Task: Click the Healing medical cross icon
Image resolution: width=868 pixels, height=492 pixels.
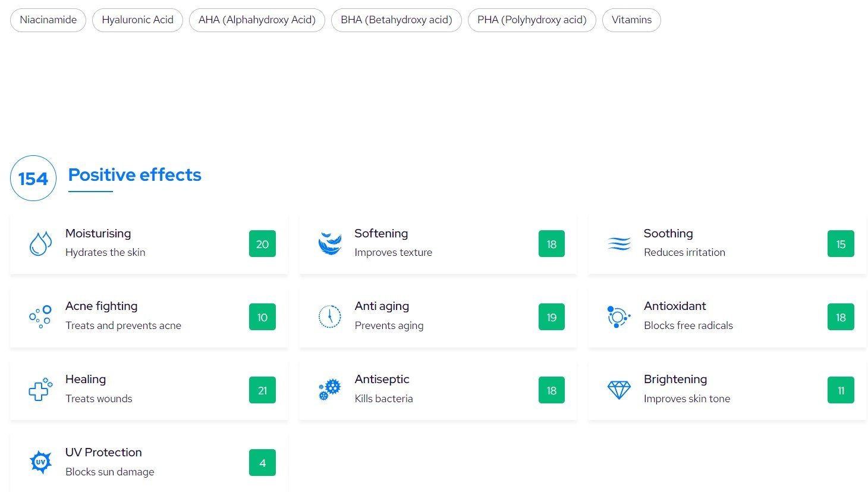Action: click(40, 390)
